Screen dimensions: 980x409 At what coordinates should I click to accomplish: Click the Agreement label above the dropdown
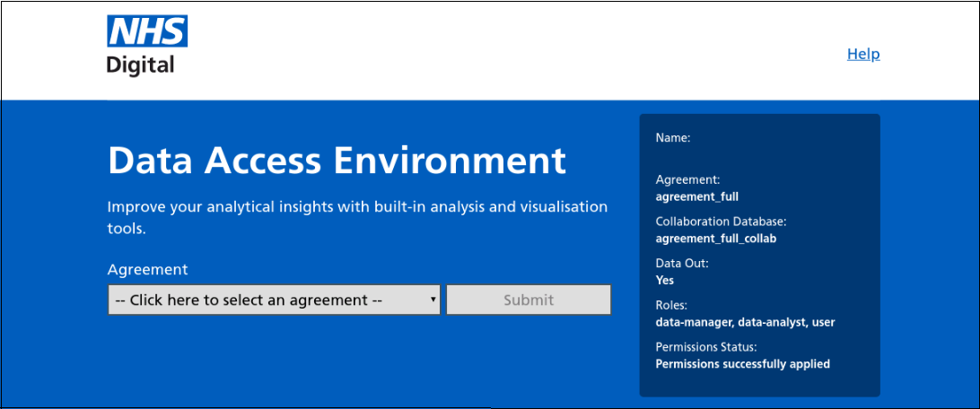click(147, 270)
